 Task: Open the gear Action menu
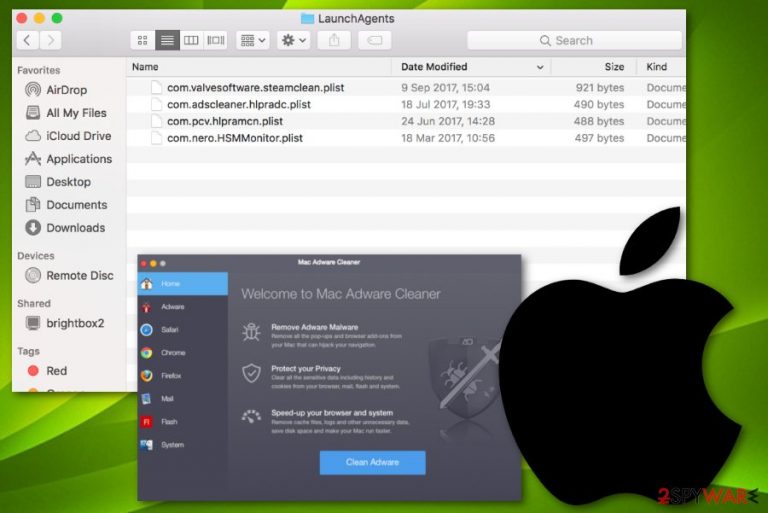(293, 40)
